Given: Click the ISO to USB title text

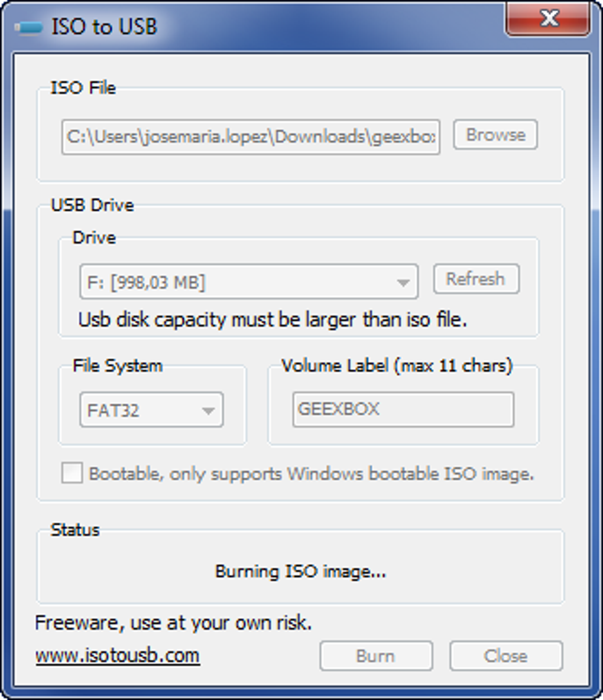Looking at the screenshot, I should coord(104,27).
